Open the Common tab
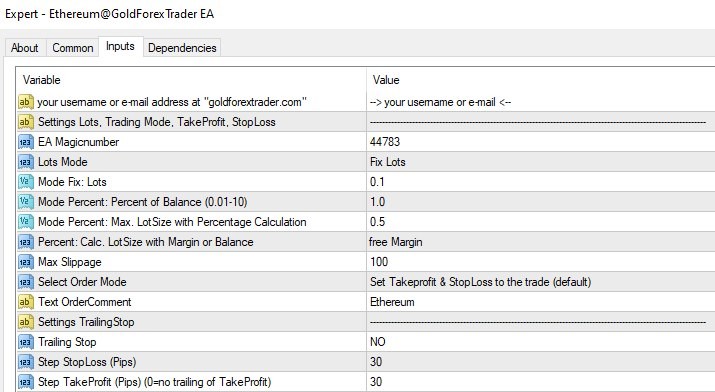 73,48
